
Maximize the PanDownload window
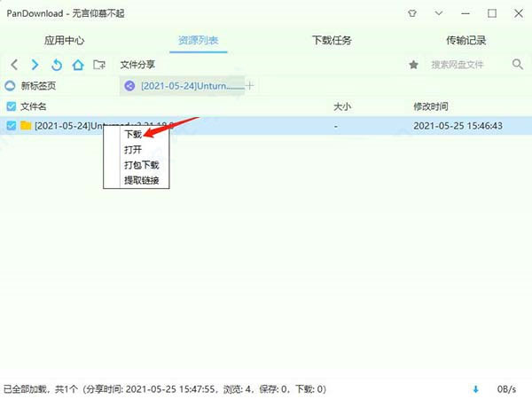(x=492, y=13)
